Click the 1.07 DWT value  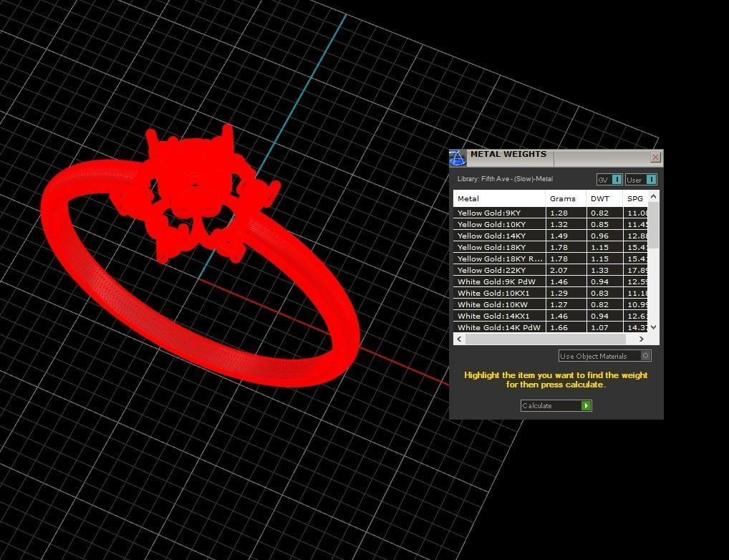tap(600, 327)
